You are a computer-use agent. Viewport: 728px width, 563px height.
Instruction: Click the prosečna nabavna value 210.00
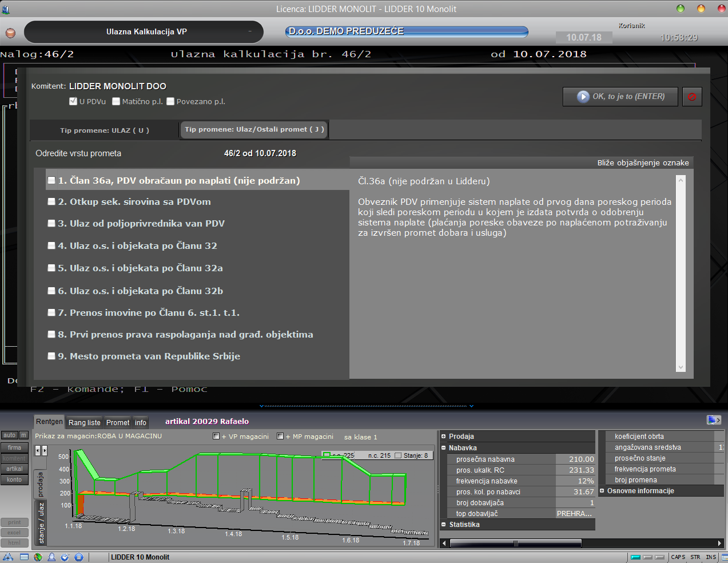(575, 459)
